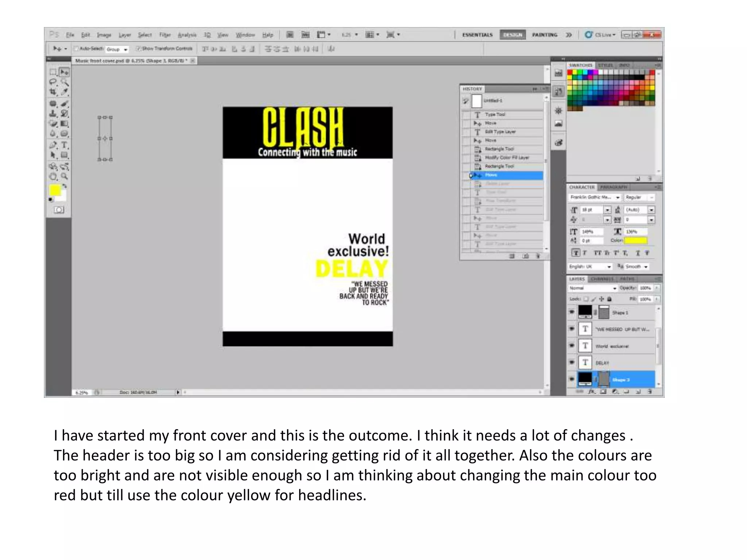Click the Essentials workspace button
Viewport: 747px width, 560px height.
477,35
